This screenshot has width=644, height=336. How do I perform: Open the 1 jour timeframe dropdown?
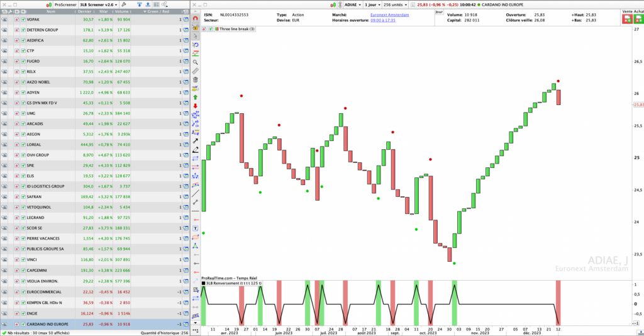click(372, 5)
